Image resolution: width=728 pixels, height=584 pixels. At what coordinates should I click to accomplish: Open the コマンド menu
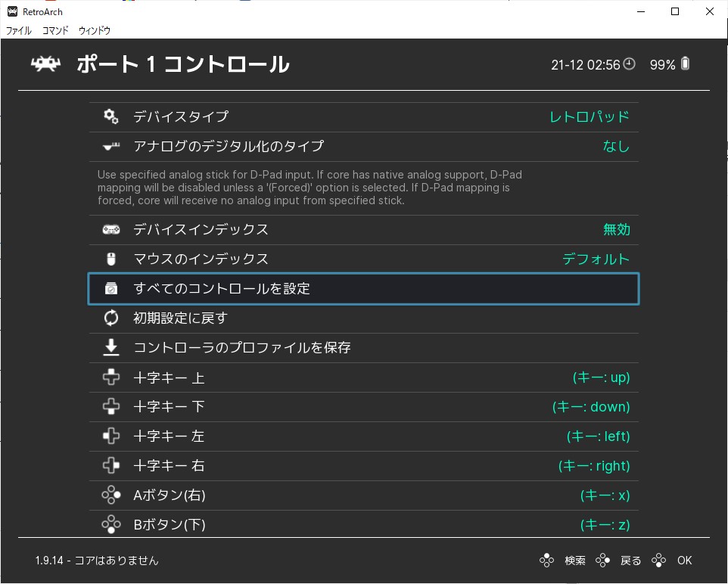pyautogui.click(x=55, y=31)
